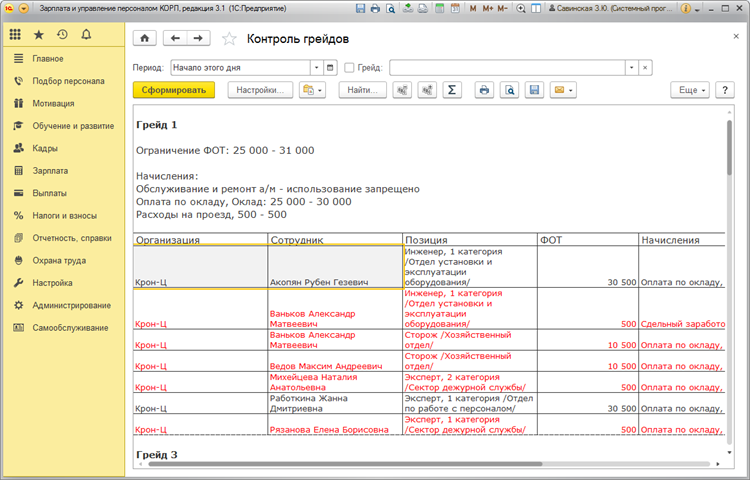This screenshot has height=480, width=750.
Task: Click the printer icon in title bar
Action: click(375, 8)
